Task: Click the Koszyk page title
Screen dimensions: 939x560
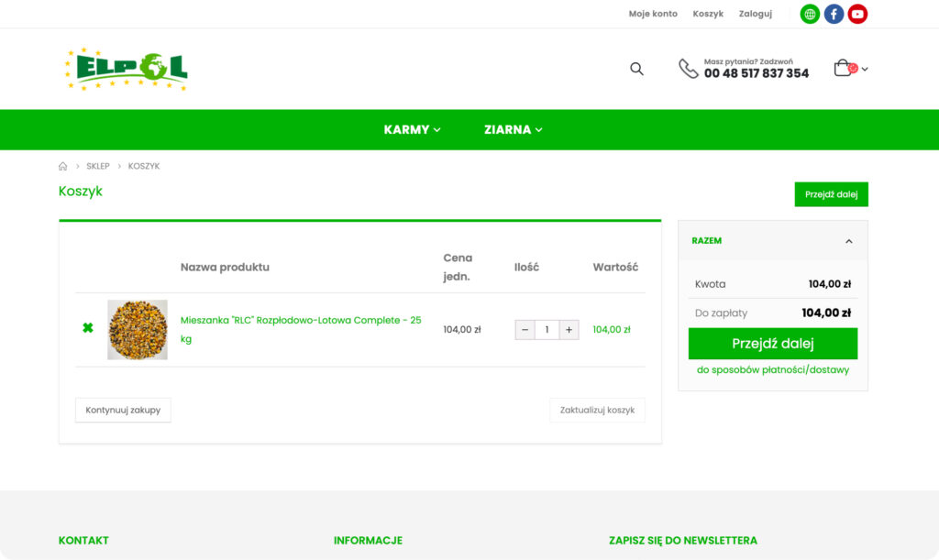Action: click(81, 192)
